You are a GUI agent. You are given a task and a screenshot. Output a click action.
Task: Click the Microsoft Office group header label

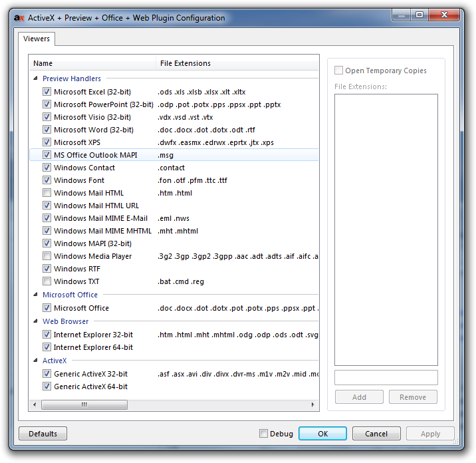pyautogui.click(x=70, y=295)
